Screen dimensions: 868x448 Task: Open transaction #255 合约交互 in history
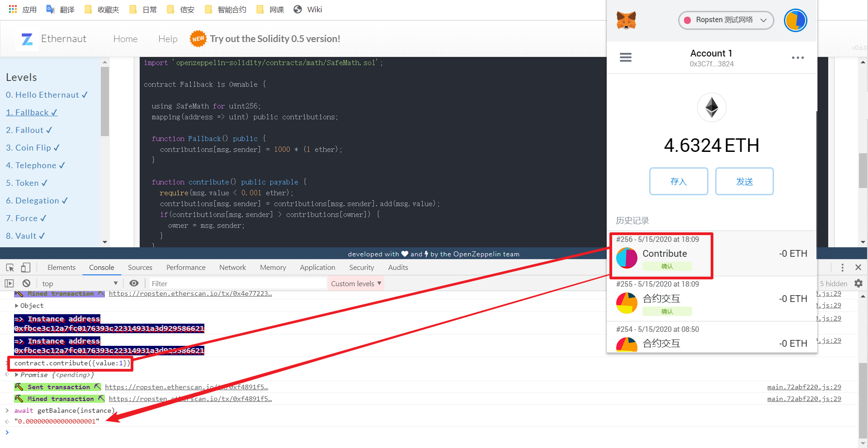(x=712, y=298)
